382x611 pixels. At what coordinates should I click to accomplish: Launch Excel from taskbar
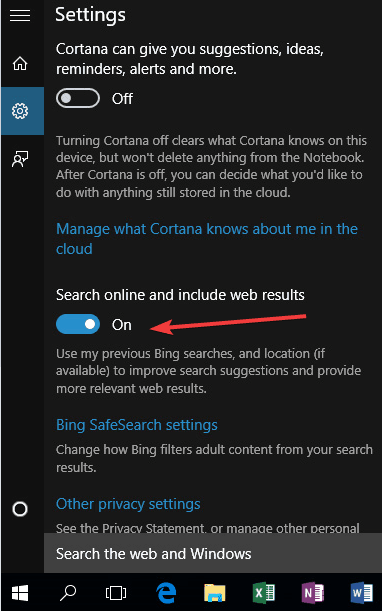(264, 593)
